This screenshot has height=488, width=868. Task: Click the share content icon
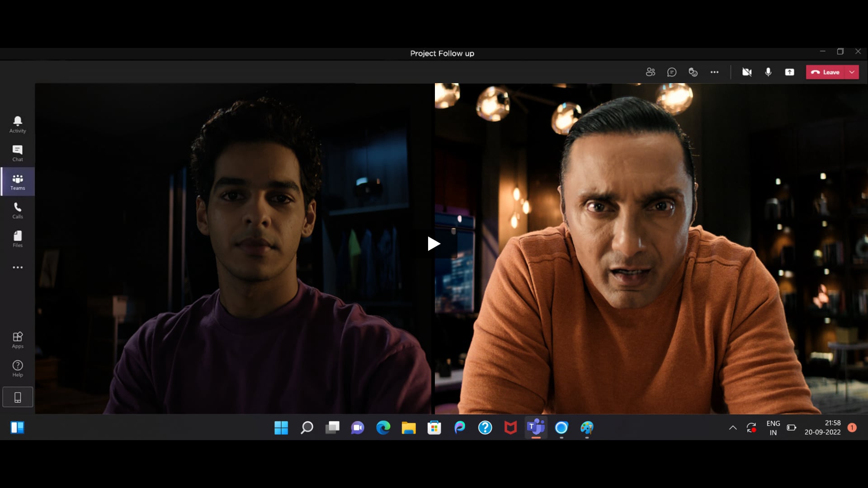(x=789, y=72)
